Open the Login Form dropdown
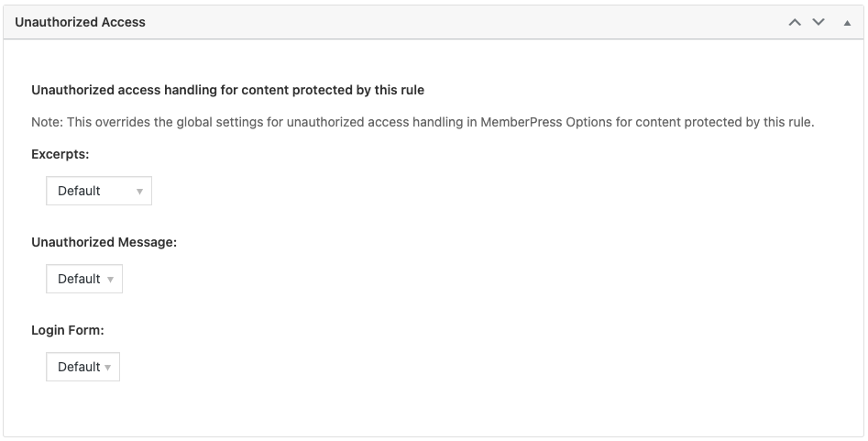Viewport: 868px width, 441px height. coord(82,367)
